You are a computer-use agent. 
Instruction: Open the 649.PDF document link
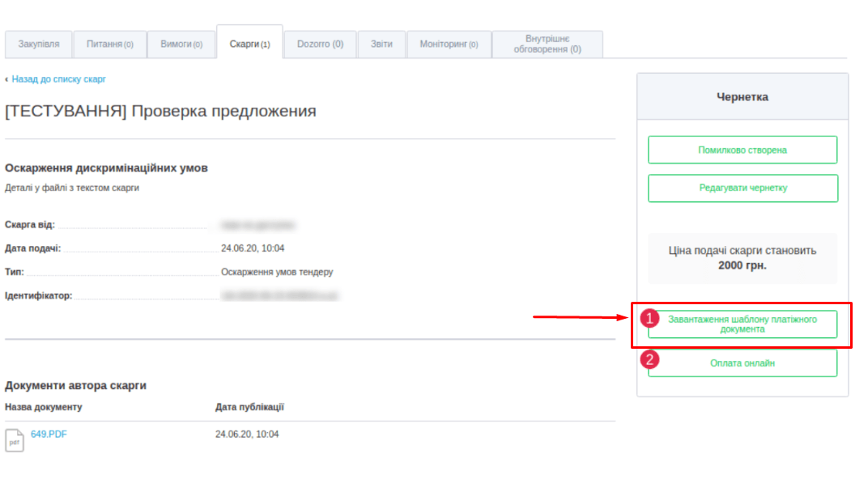point(49,434)
